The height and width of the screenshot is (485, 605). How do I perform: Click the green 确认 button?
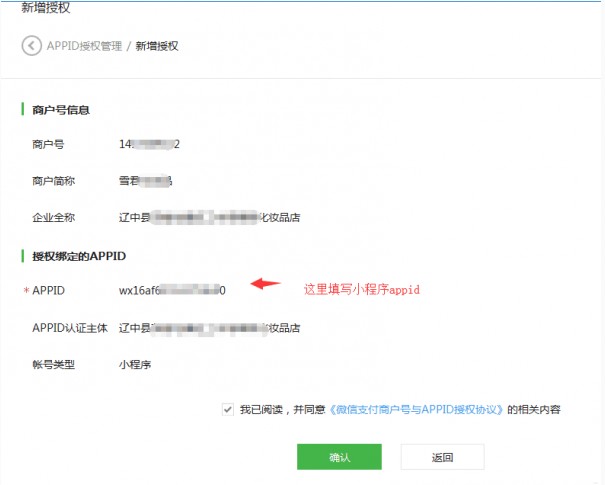click(339, 457)
